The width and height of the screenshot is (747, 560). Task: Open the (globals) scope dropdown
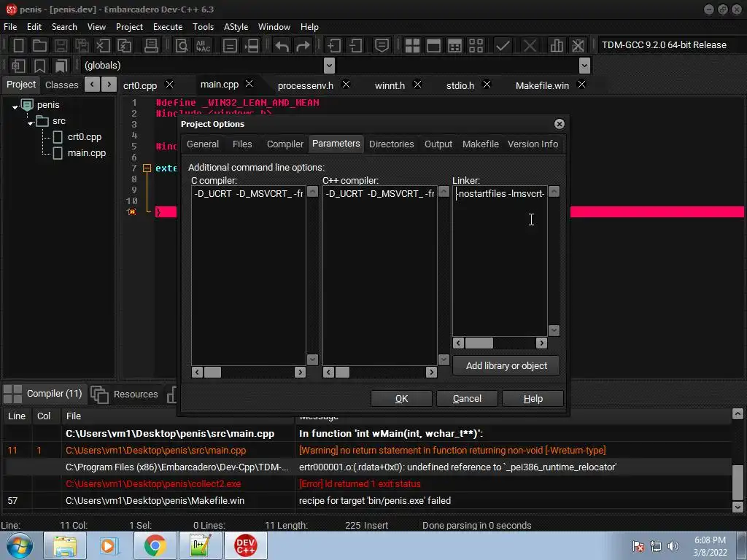(x=329, y=65)
